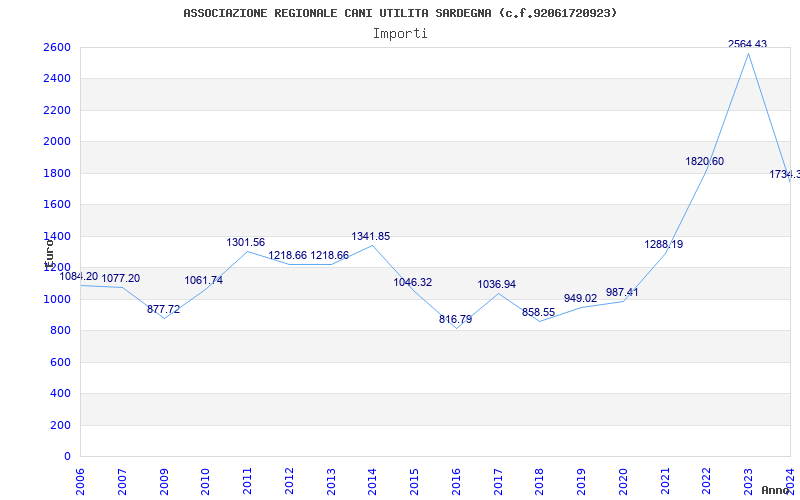Click the 2018 x-axis year label
800x500 pixels.
[540, 482]
